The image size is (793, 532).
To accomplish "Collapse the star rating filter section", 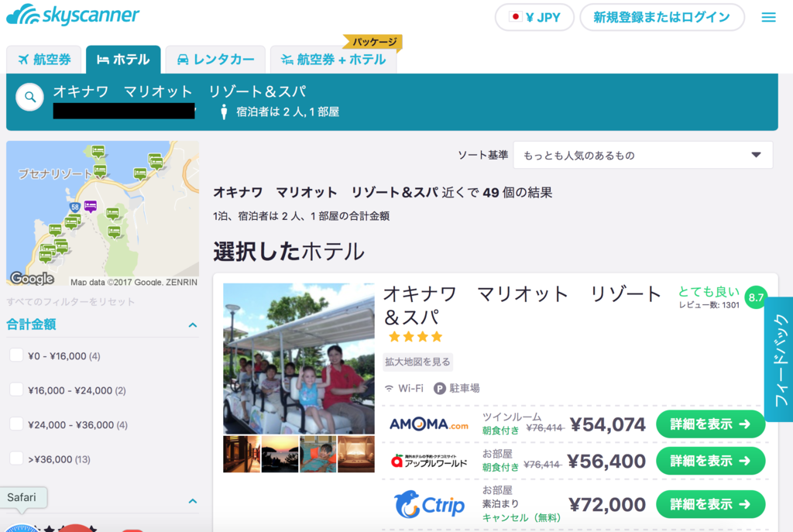I will pos(192,501).
